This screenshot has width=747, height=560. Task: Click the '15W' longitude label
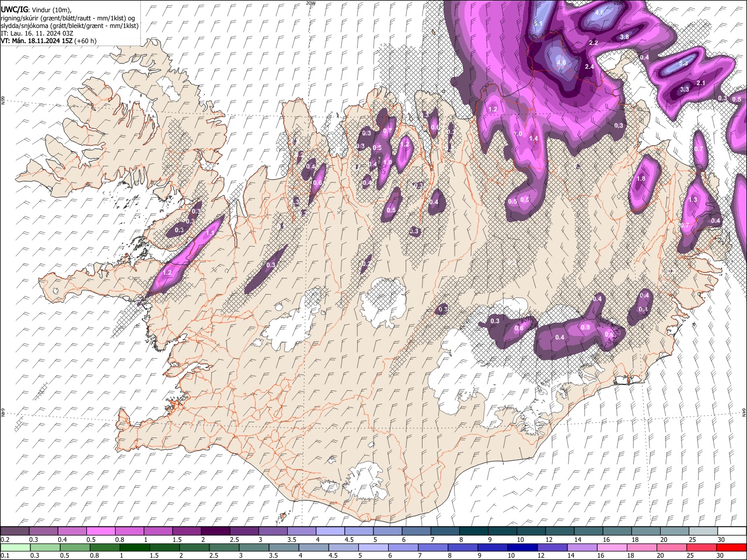click(618, 3)
